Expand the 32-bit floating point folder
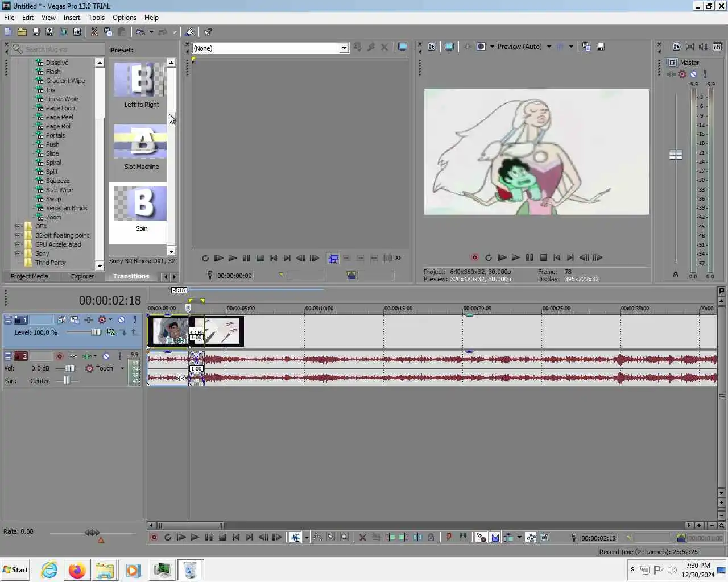The height and width of the screenshot is (582, 728). pyautogui.click(x=18, y=235)
